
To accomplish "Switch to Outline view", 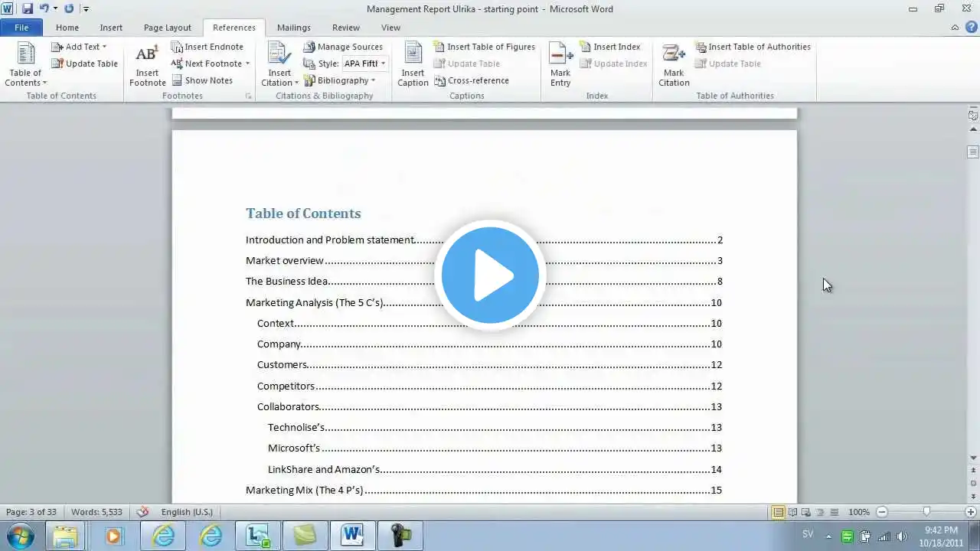I will click(x=820, y=512).
